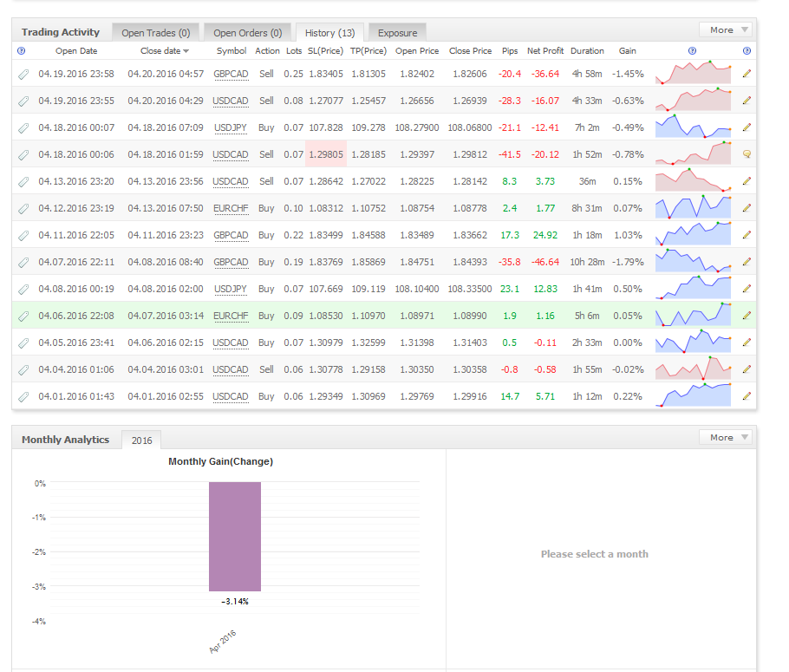Image resolution: width=789 pixels, height=672 pixels.
Task: Click the pips value 23.1
Action: (510, 289)
